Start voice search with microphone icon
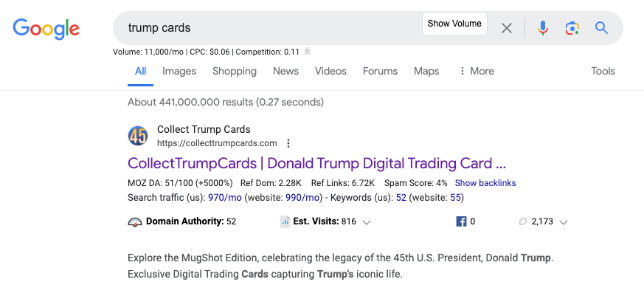Image resolution: width=644 pixels, height=296 pixels. (x=542, y=28)
